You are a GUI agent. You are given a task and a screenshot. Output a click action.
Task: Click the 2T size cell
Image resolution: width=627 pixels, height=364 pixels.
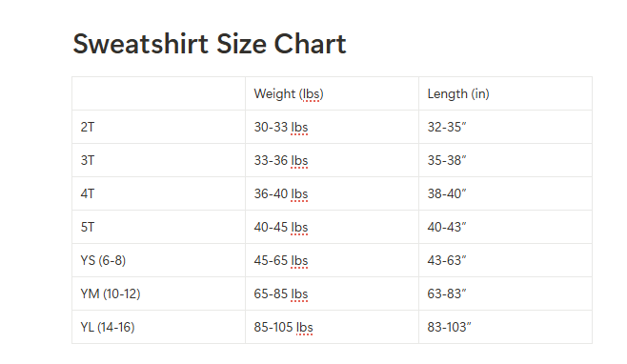[158, 127]
